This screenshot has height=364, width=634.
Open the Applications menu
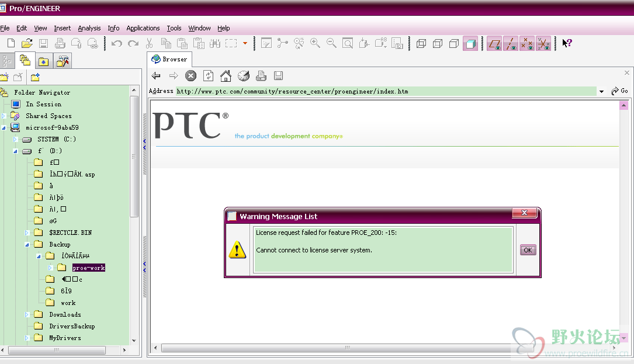[x=143, y=28]
